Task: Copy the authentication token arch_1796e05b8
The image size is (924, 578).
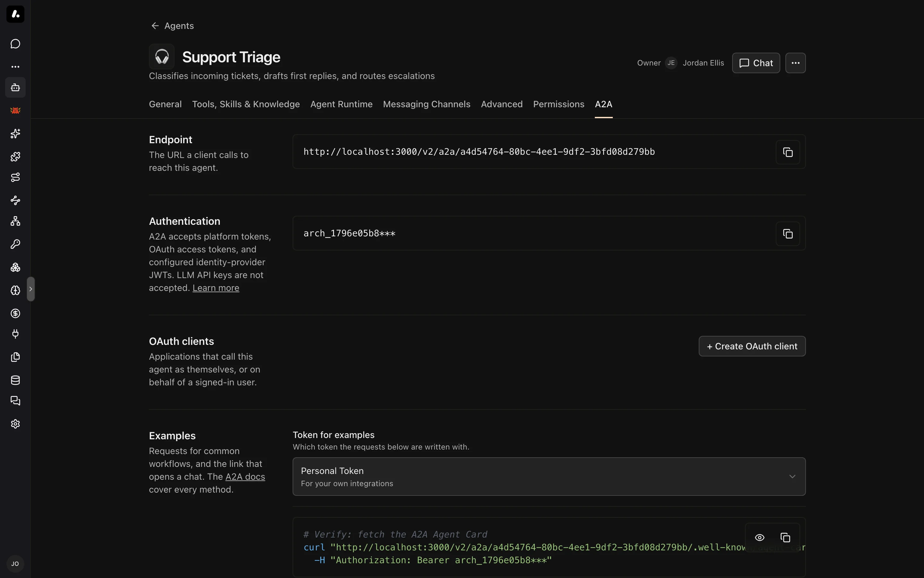Action: click(788, 233)
